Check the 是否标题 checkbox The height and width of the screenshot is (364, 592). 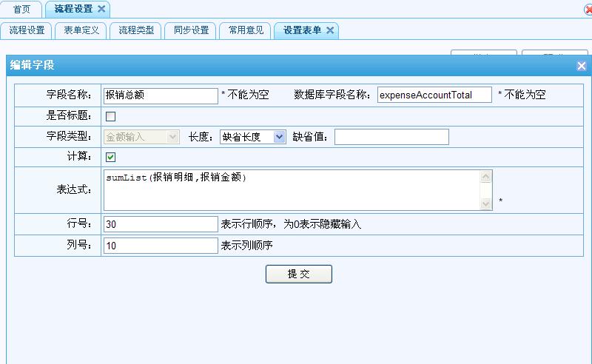coord(111,116)
